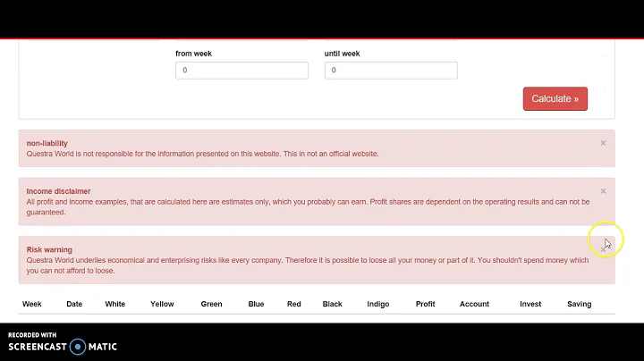Click the 'until week' input field
644x361 pixels.
point(391,71)
